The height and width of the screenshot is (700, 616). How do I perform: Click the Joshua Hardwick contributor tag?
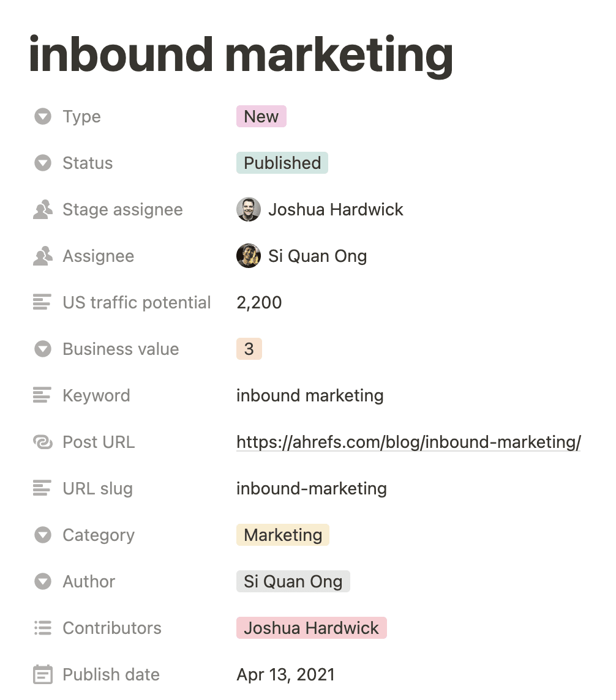(311, 628)
